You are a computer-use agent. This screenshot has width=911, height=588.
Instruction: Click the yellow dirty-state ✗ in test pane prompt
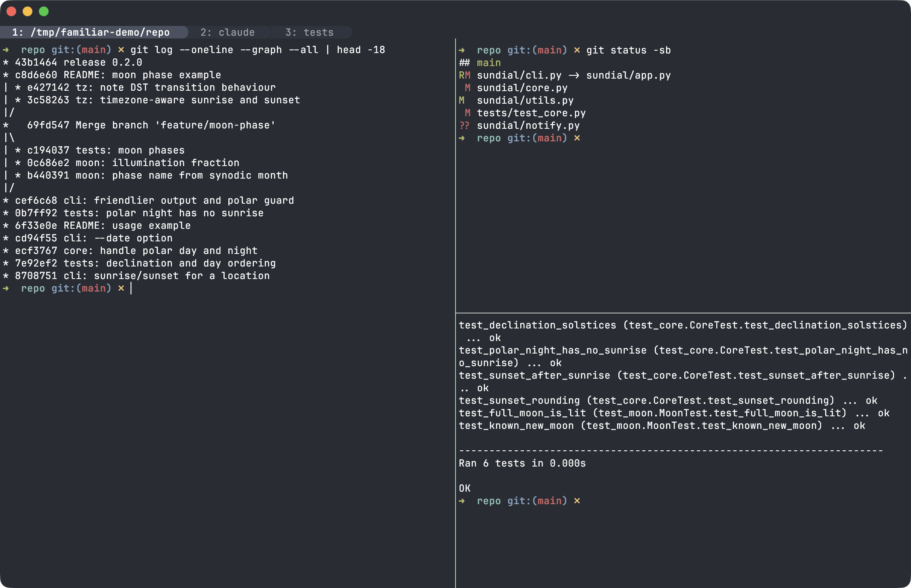[577, 501]
